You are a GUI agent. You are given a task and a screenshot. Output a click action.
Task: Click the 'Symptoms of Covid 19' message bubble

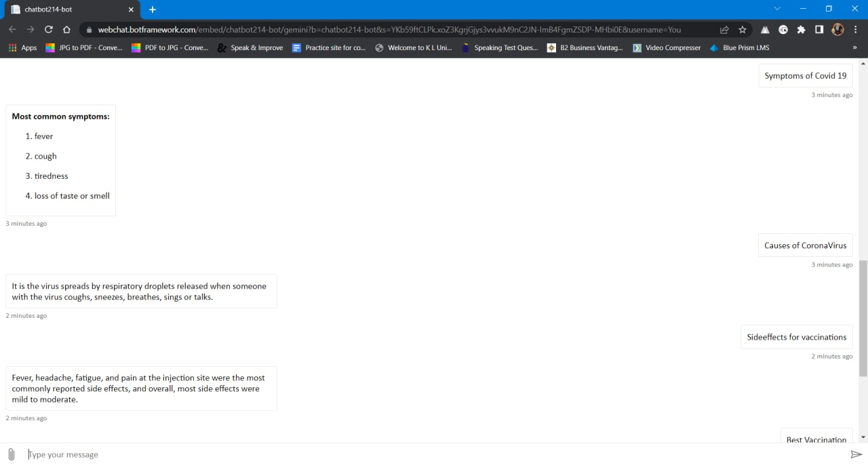(806, 76)
